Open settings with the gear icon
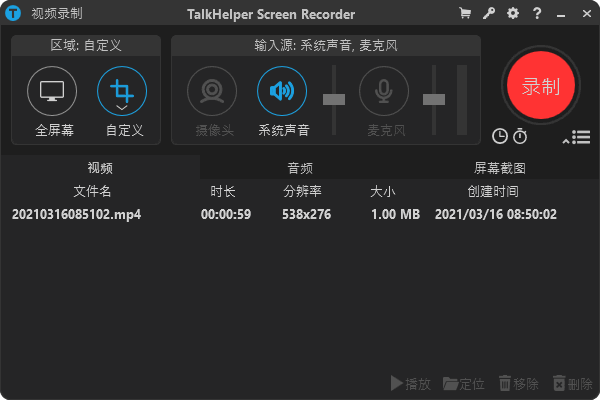This screenshot has width=600, height=400. click(x=513, y=14)
